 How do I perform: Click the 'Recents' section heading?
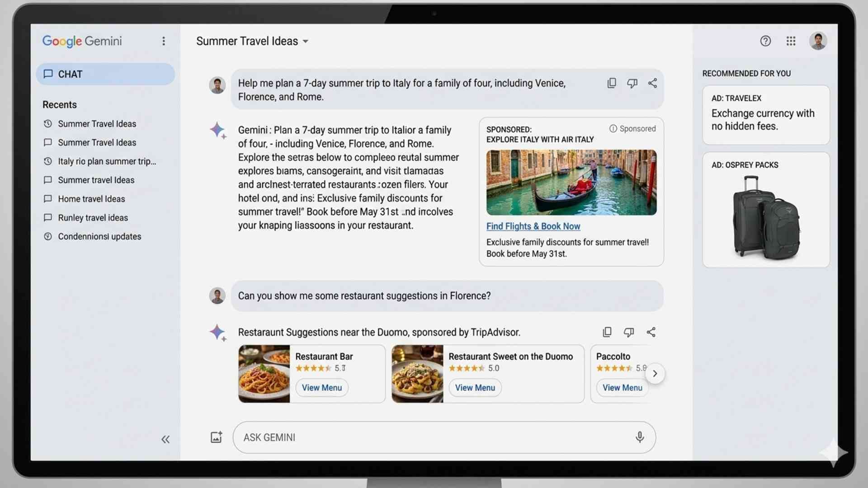click(x=60, y=105)
